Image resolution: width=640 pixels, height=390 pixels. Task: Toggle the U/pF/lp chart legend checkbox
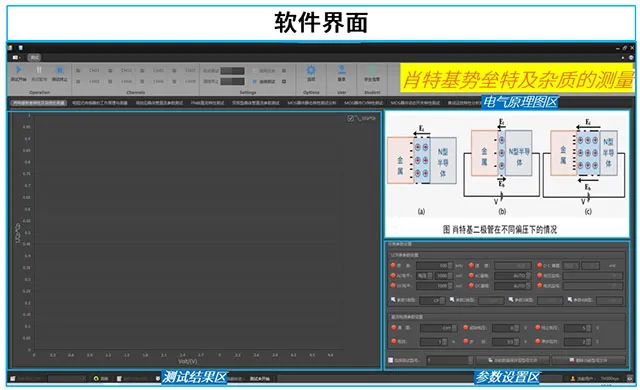350,118
